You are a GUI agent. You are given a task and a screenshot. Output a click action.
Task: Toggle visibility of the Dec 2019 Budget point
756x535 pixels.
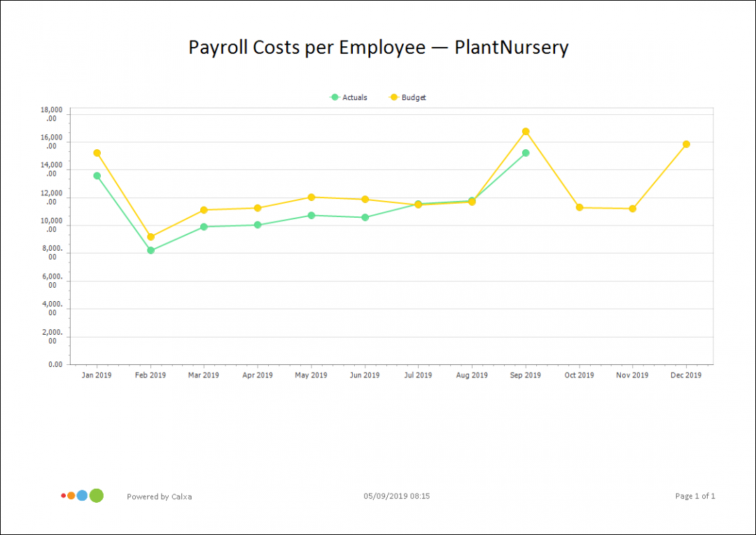686,144
